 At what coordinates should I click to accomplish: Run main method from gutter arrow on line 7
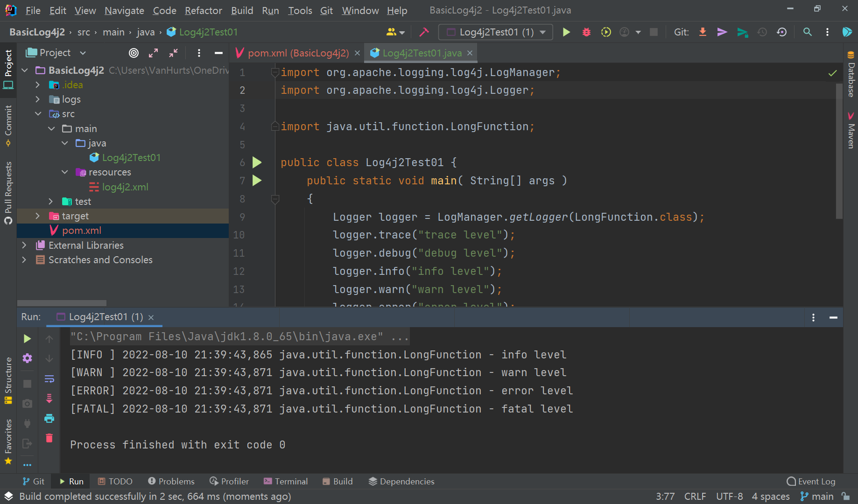(x=257, y=181)
